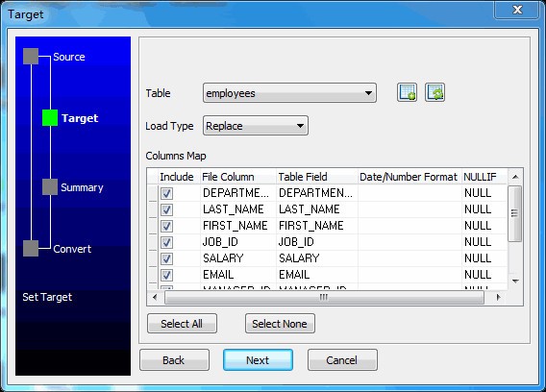Click the Table Field cell DEPARTMEN...

(x=317, y=193)
